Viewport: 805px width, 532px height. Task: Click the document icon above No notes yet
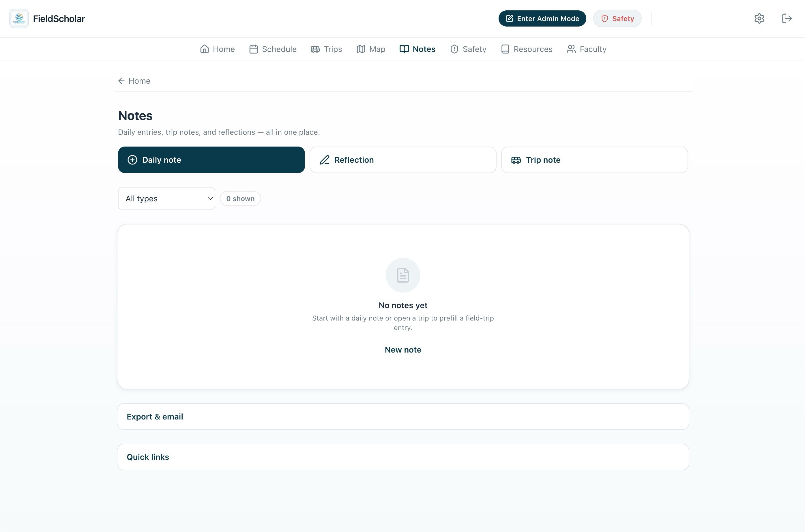pyautogui.click(x=403, y=275)
